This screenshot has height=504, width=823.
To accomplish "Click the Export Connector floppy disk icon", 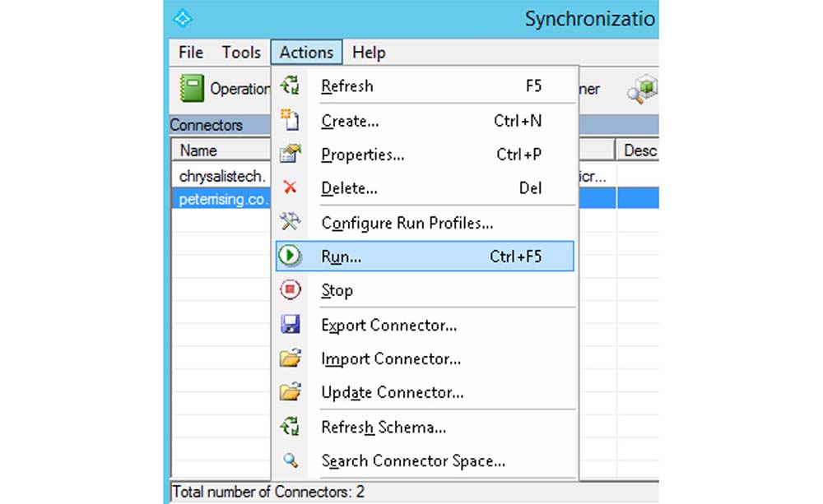I will click(291, 325).
